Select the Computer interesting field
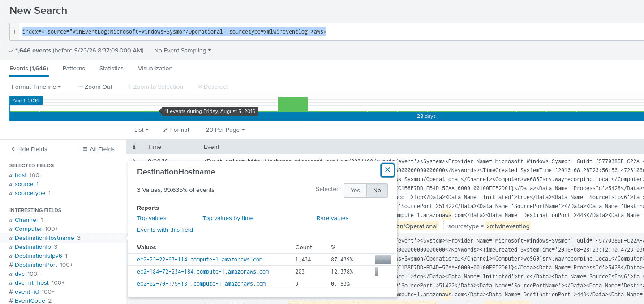644x304 pixels. click(x=28, y=229)
